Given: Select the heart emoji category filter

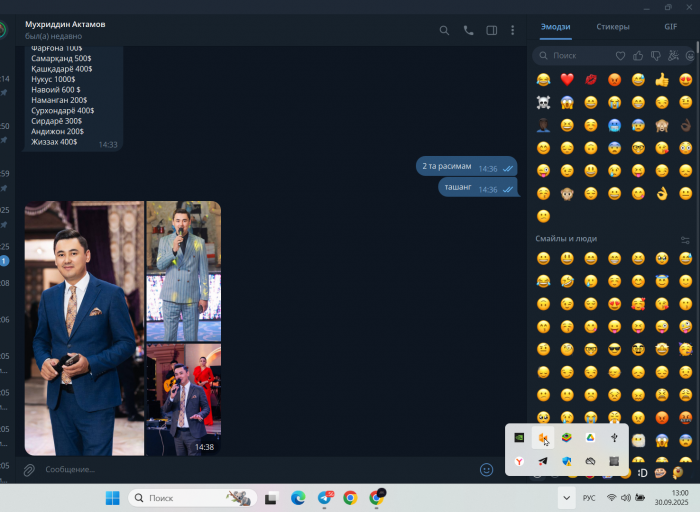Looking at the screenshot, I should tap(620, 56).
